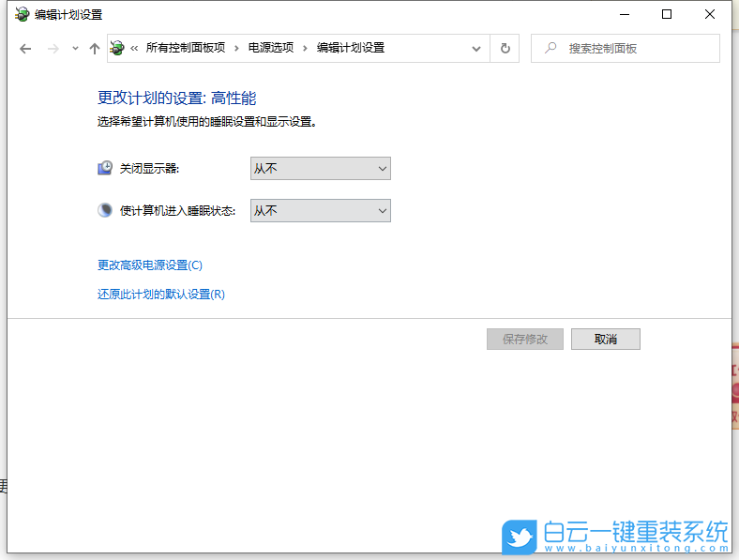
Task: Click the 取消 button
Action: click(606, 340)
